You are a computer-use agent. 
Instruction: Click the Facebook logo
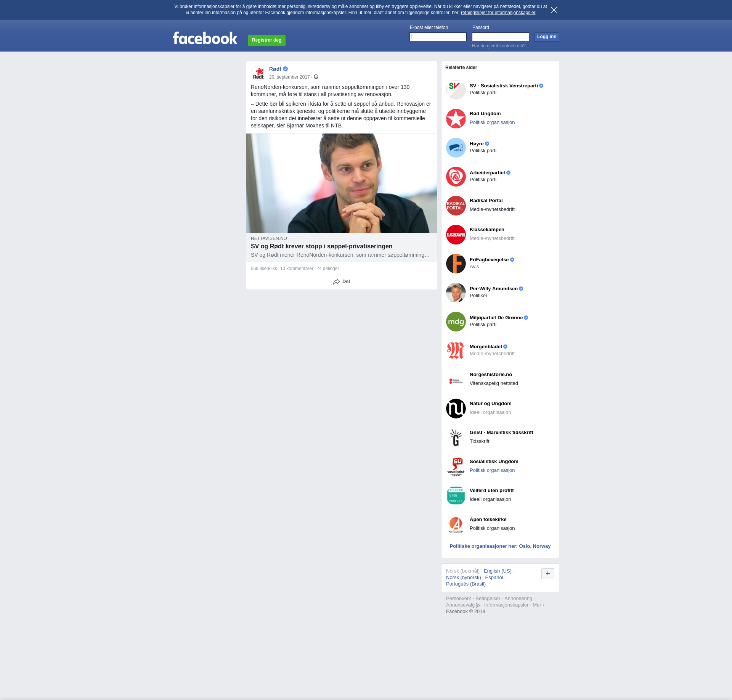(x=205, y=38)
